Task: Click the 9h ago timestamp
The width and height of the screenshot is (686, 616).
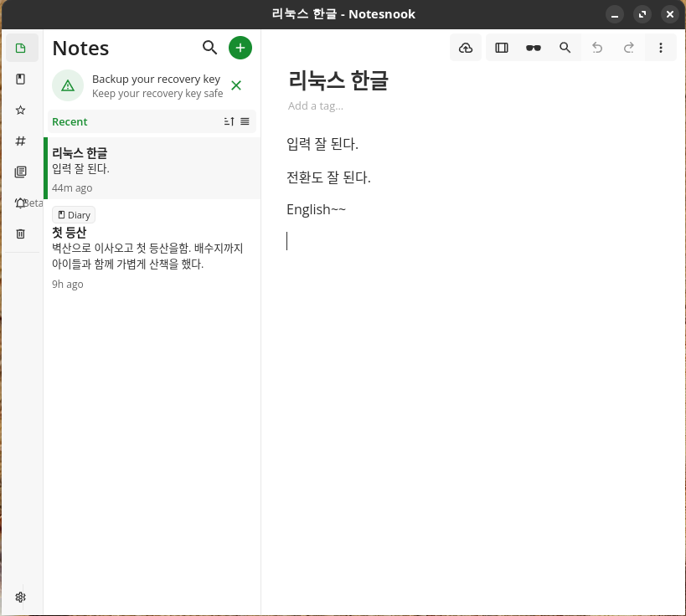Action: coord(67,285)
